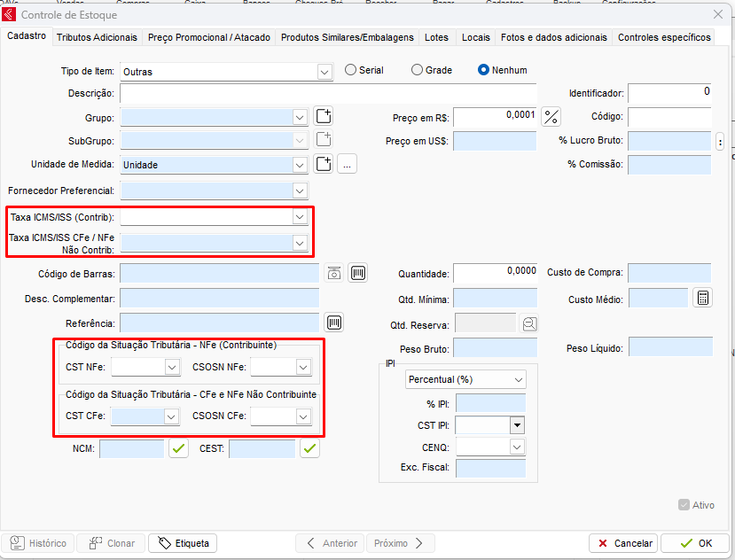Click the add new Grupo icon
The height and width of the screenshot is (560, 735).
[x=324, y=117]
